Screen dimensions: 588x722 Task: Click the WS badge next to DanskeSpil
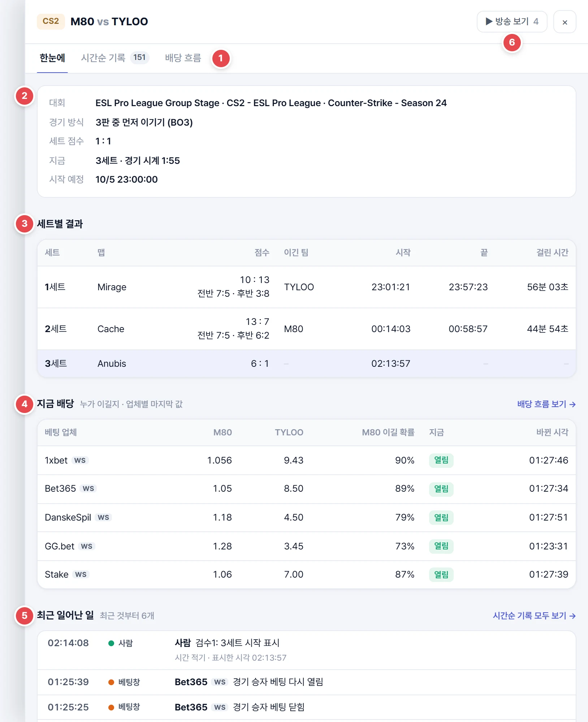(103, 518)
